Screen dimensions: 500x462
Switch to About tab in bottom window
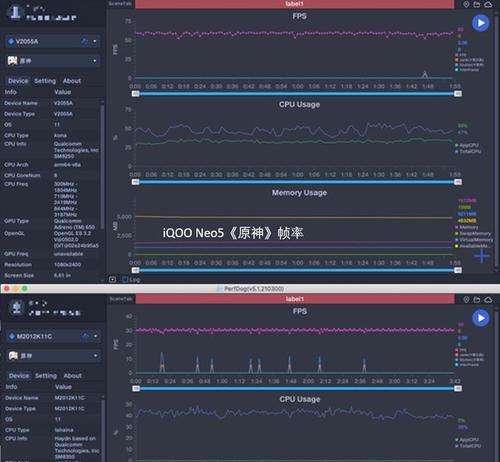pyautogui.click(x=72, y=376)
